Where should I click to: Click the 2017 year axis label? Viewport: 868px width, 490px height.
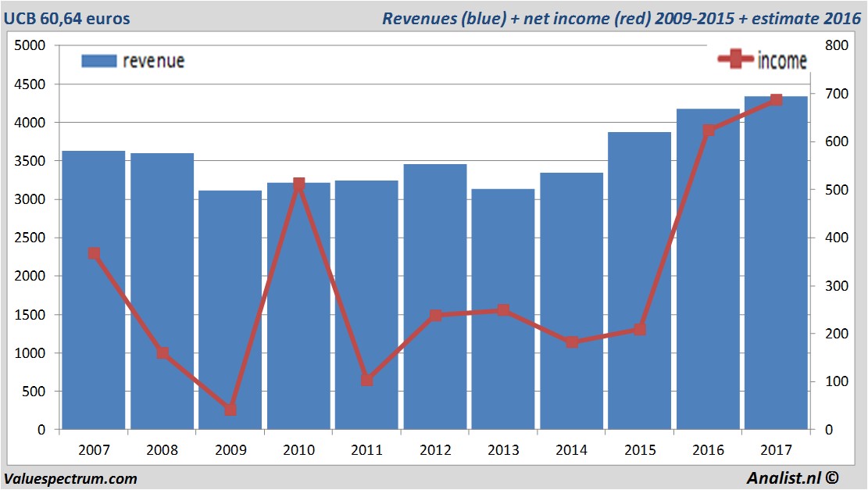[x=776, y=450]
